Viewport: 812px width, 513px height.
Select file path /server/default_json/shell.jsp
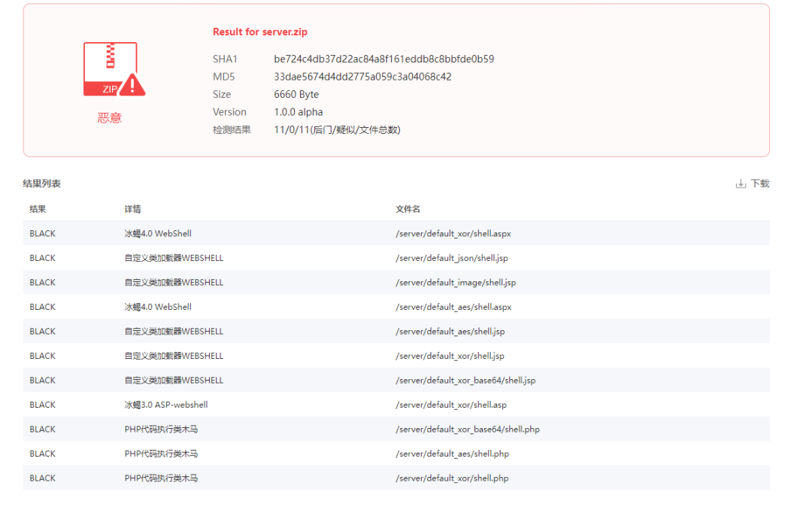point(452,258)
